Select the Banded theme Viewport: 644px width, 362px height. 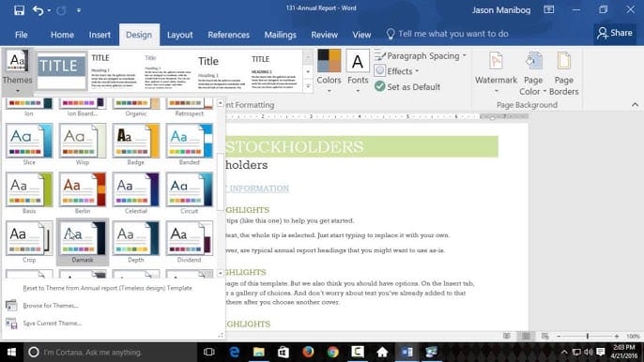190,144
